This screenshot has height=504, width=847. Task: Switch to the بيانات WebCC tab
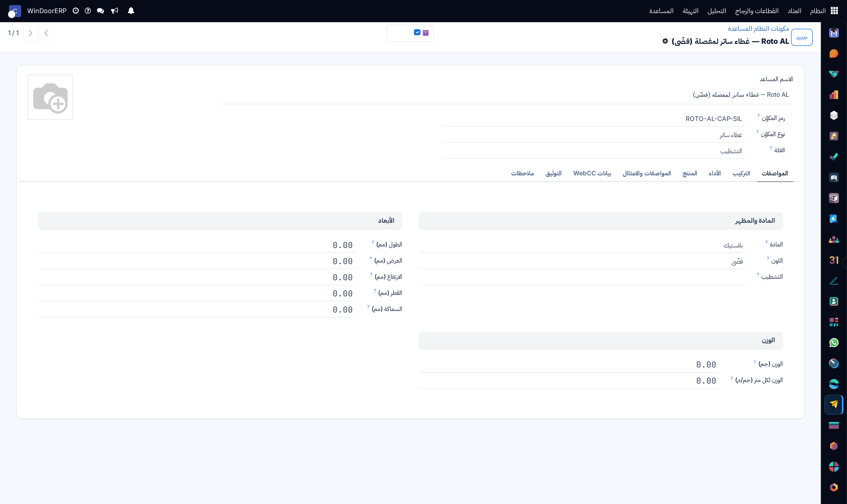pyautogui.click(x=592, y=173)
